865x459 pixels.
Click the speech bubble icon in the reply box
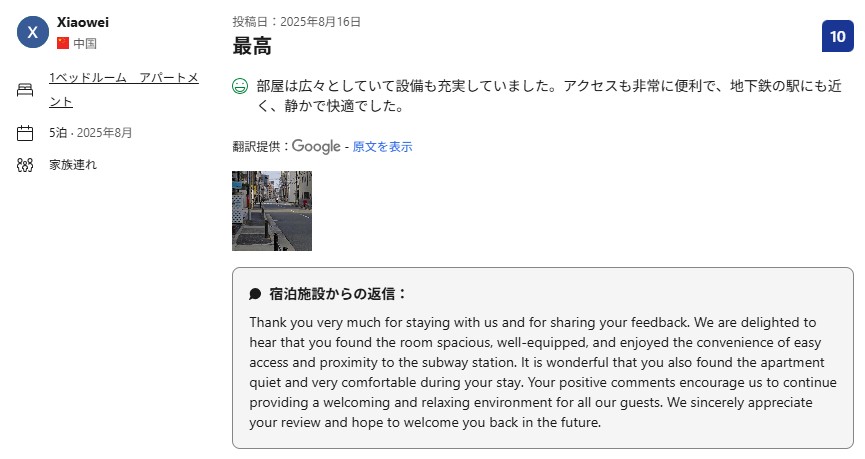(255, 295)
